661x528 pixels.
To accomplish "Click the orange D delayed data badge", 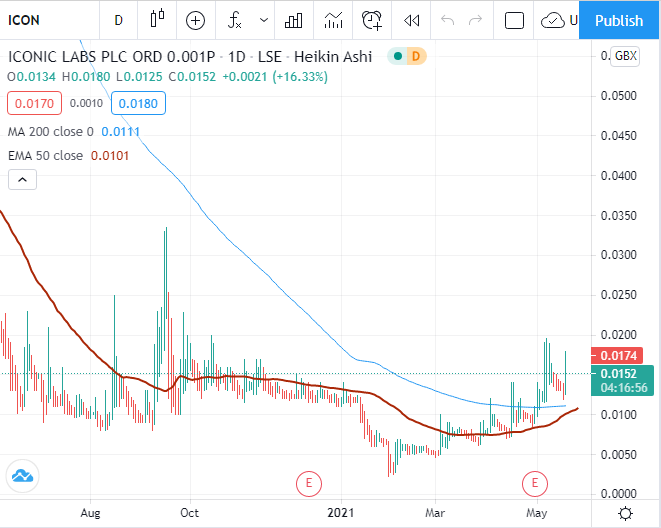I will point(416,56).
